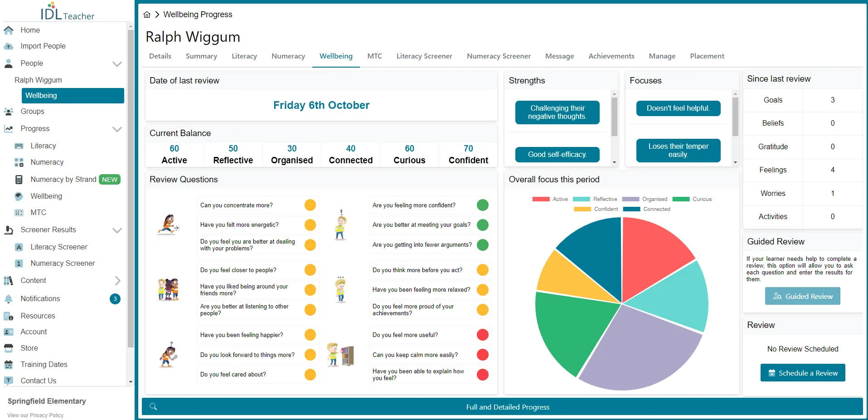Click the Schedule a Review button
The height and width of the screenshot is (420, 868).
click(x=802, y=373)
